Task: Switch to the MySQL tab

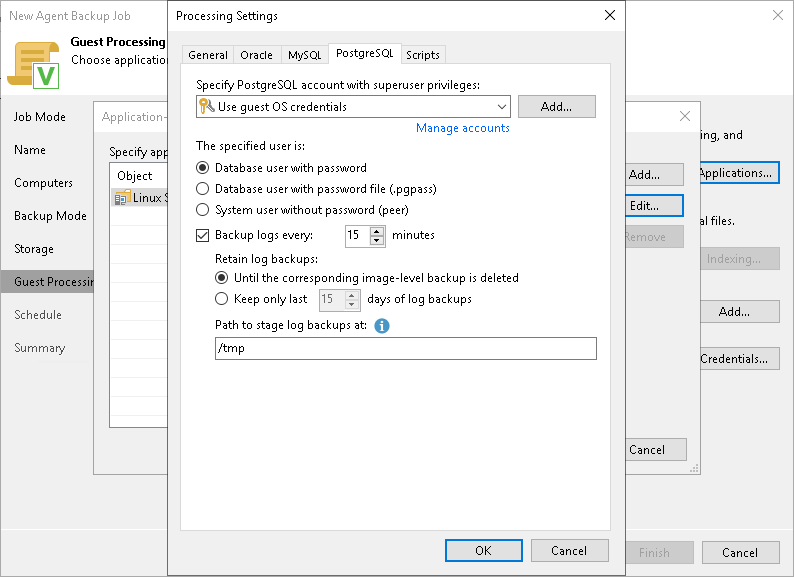Action: coord(304,55)
